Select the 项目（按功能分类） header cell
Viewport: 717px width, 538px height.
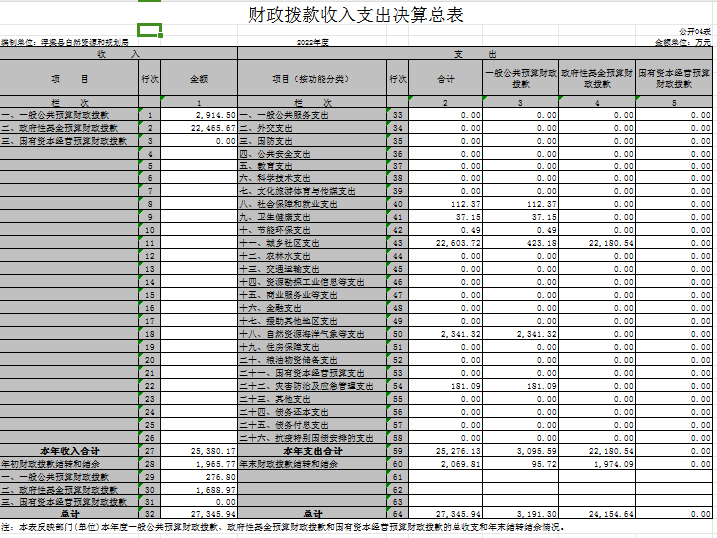click(x=311, y=79)
